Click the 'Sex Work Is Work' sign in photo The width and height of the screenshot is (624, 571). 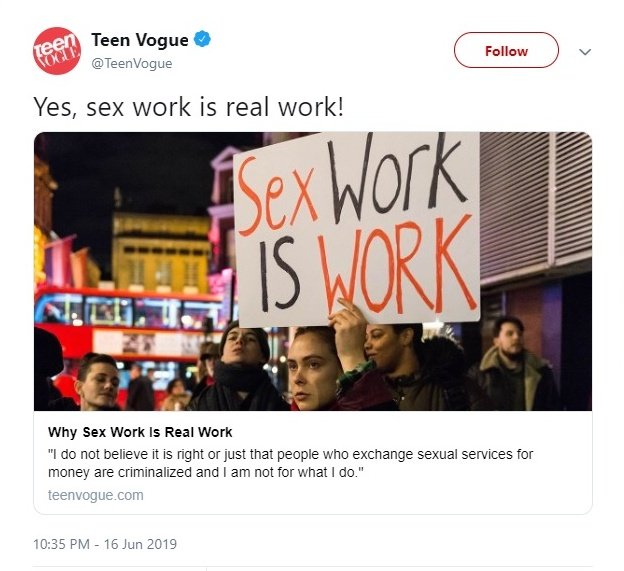357,228
